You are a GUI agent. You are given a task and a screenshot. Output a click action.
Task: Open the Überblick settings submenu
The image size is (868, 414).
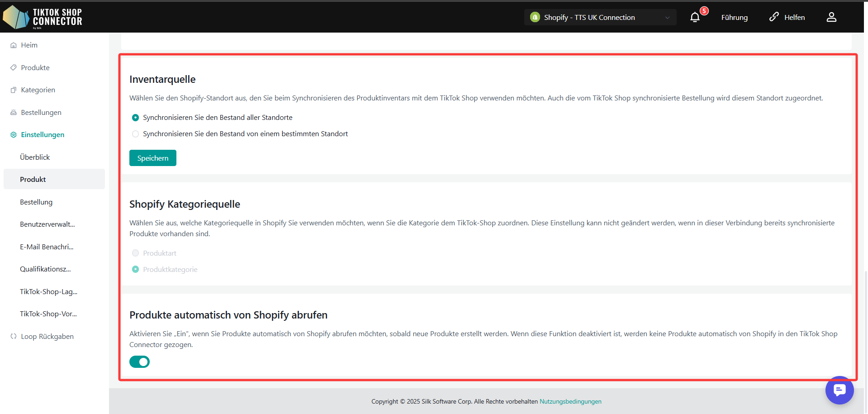35,157
